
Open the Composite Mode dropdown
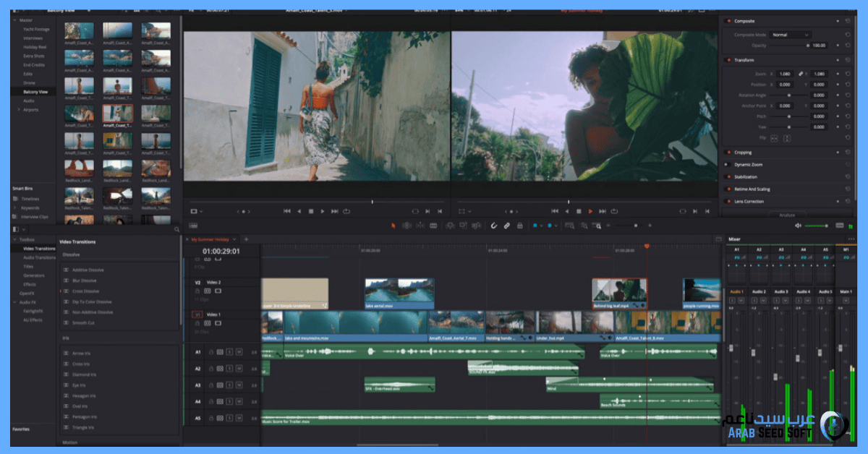point(791,35)
